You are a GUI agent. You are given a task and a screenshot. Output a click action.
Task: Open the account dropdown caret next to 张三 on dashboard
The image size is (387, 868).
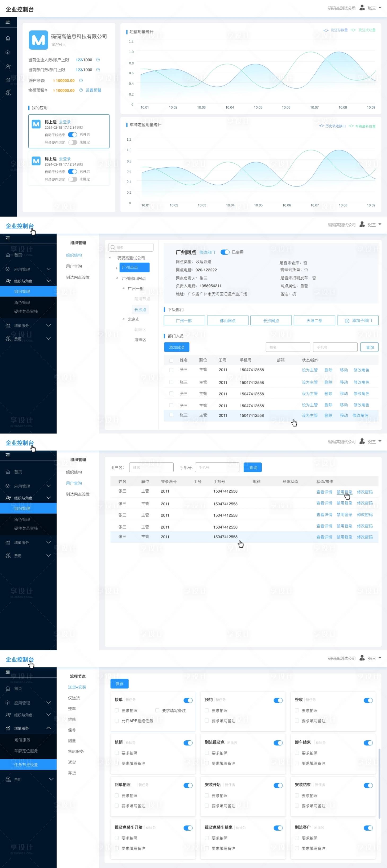point(380,7)
